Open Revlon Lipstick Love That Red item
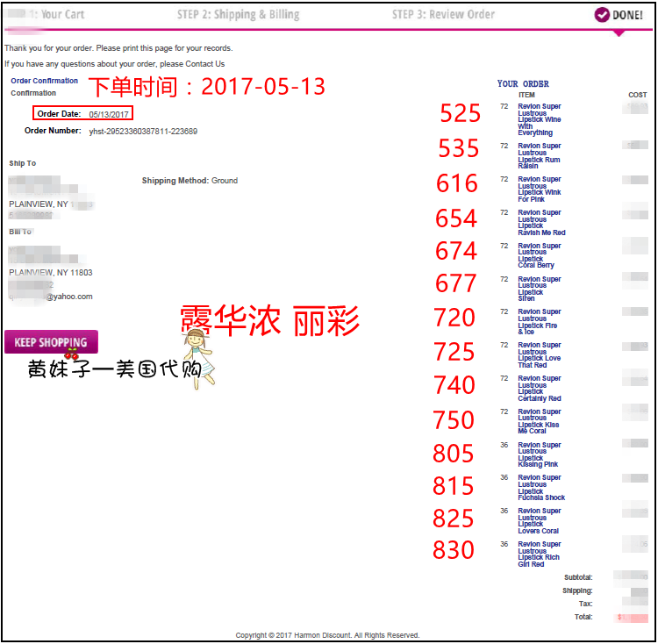Viewport: 658px width, 644px height. (540, 355)
